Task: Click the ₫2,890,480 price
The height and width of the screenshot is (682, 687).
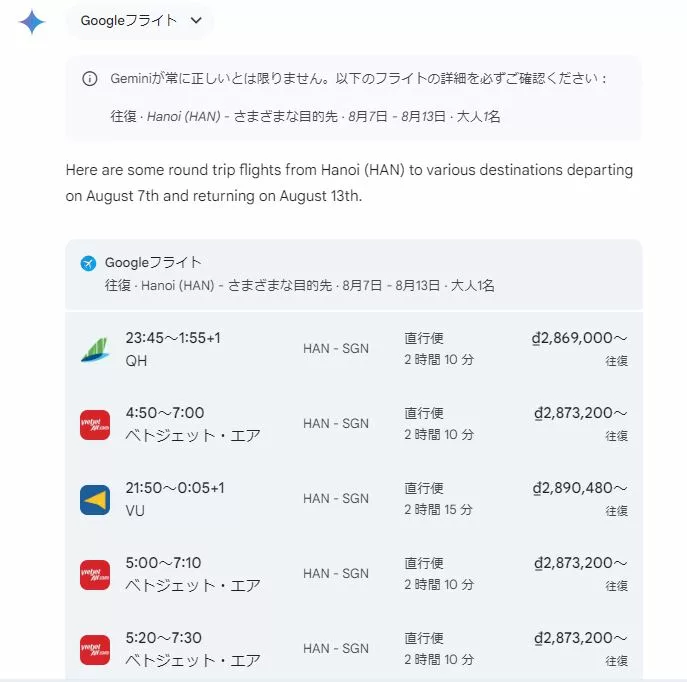Action: pos(580,488)
